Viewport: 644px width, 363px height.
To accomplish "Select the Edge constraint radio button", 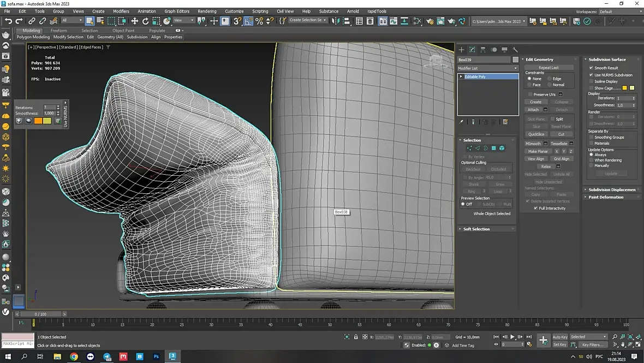I will point(549,79).
